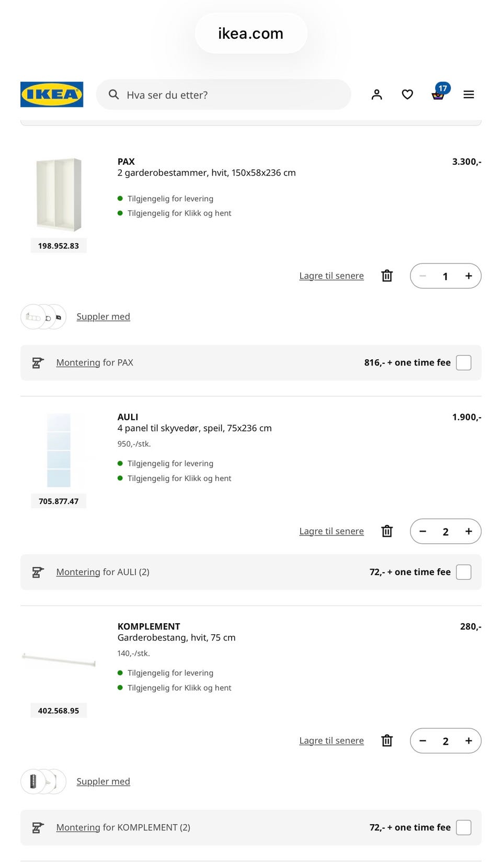Increase KOMPLEMENT quantity with plus

tap(469, 740)
